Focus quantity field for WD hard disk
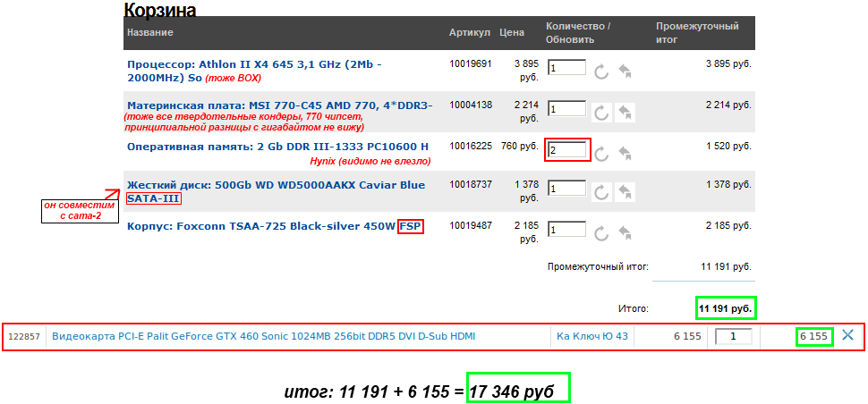The width and height of the screenshot is (868, 404). click(567, 188)
